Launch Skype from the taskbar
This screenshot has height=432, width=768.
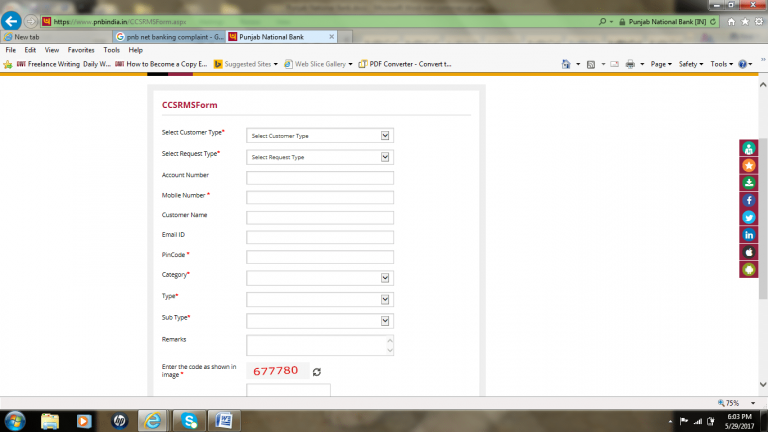[x=188, y=419]
